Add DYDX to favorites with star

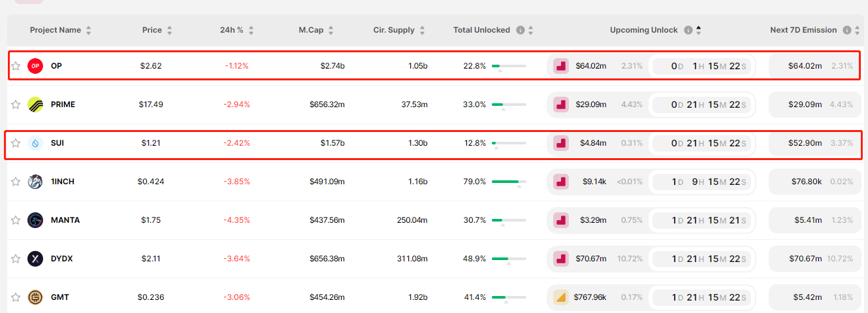pyautogui.click(x=16, y=259)
